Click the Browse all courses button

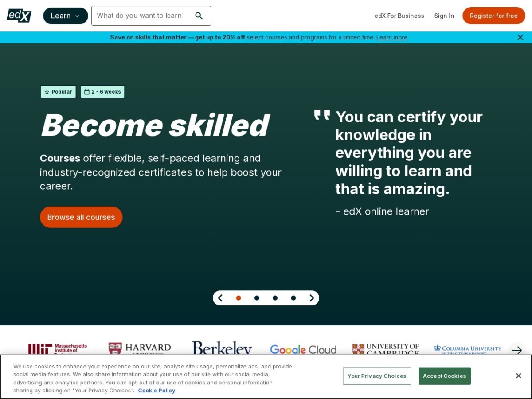click(x=81, y=217)
